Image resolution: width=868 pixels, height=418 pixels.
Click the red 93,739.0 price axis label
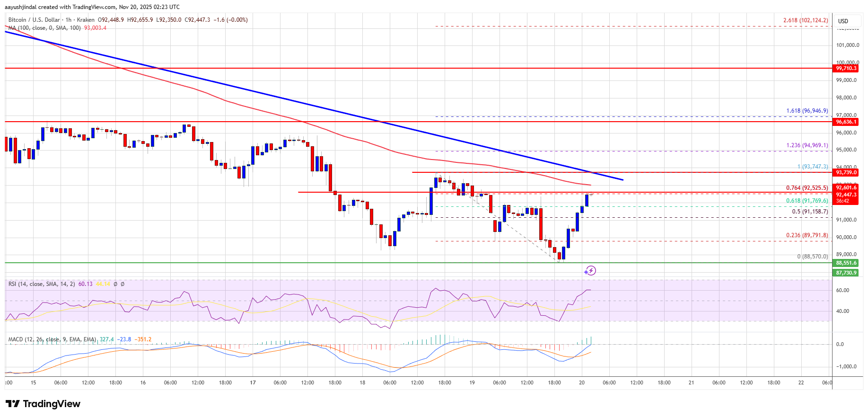click(846, 173)
